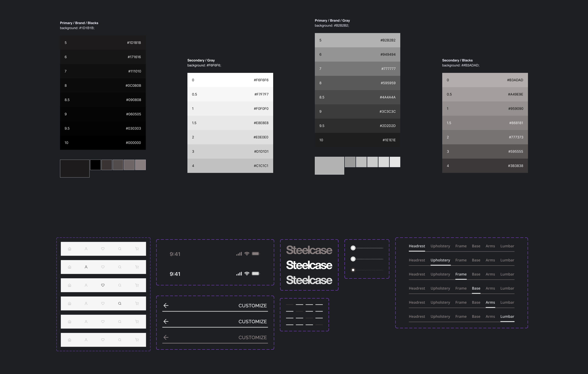The width and height of the screenshot is (588, 374).
Task: Click the 'background: ##B3ADAD;' text
Action: coord(461,65)
